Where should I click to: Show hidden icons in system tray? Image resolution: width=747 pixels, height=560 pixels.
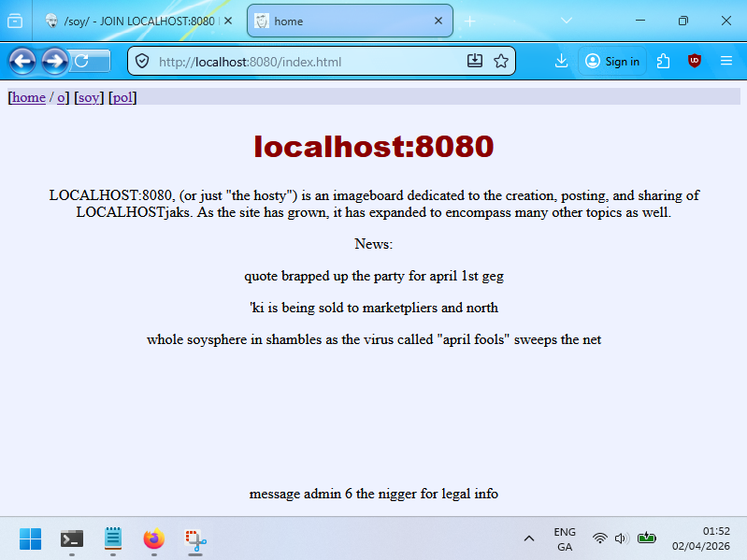pyautogui.click(x=528, y=538)
